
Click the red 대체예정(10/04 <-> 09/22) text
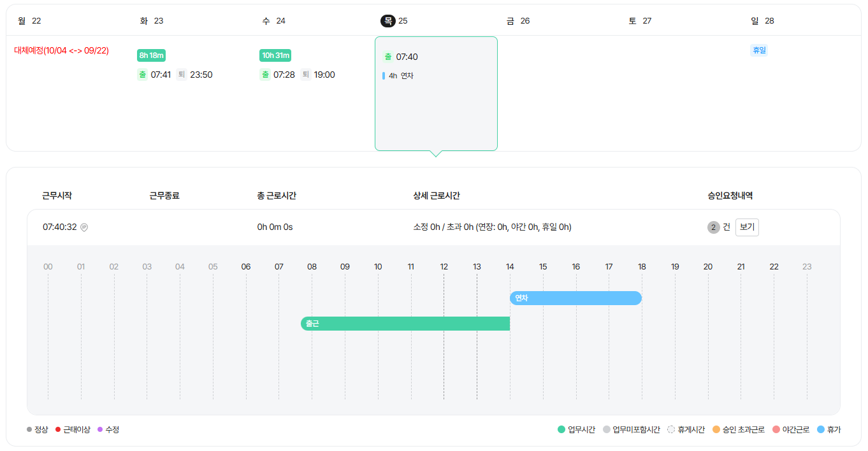(61, 51)
